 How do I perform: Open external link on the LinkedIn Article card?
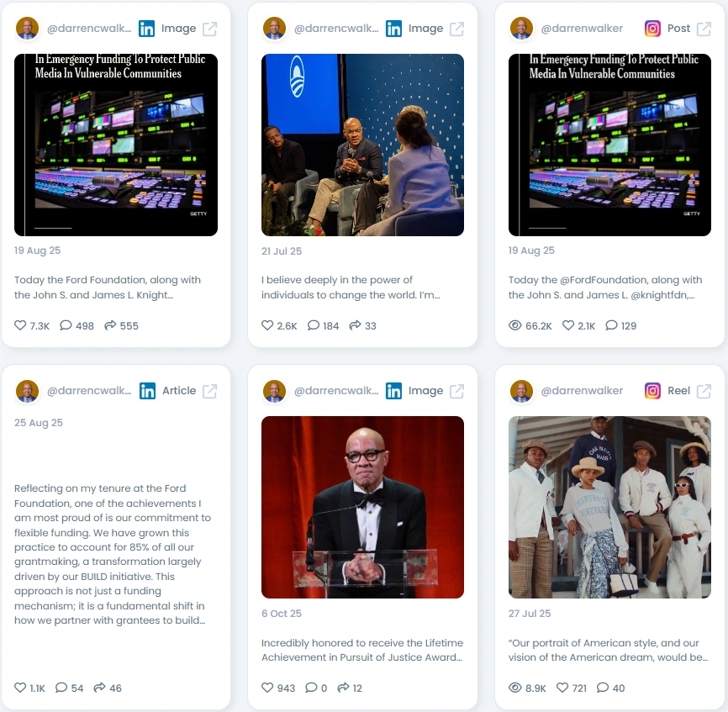pos(209,391)
